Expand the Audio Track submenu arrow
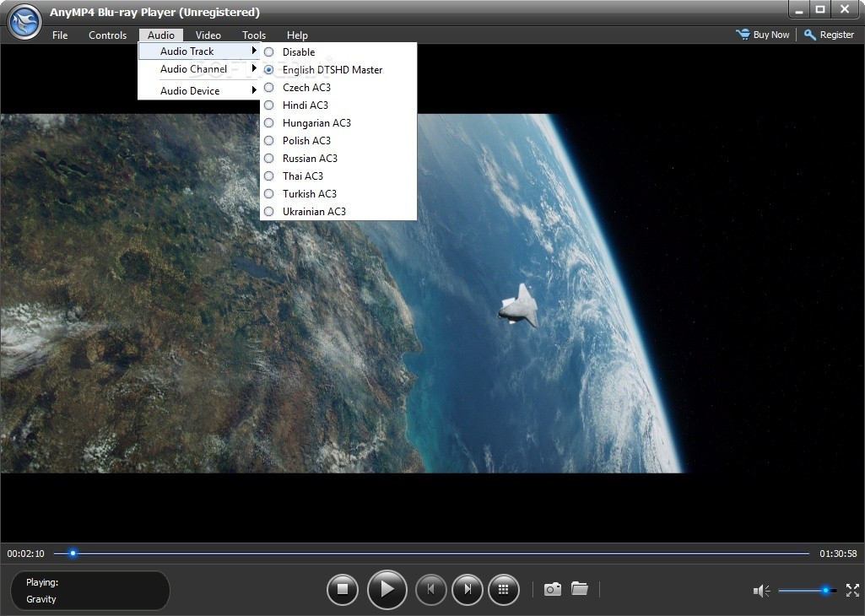Image resolution: width=865 pixels, height=616 pixels. (254, 51)
